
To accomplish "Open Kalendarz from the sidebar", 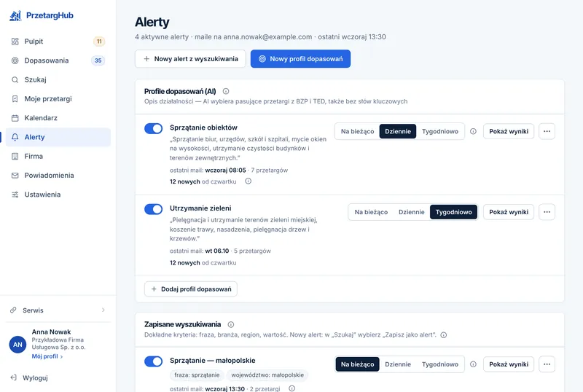I will pyautogui.click(x=58, y=118).
